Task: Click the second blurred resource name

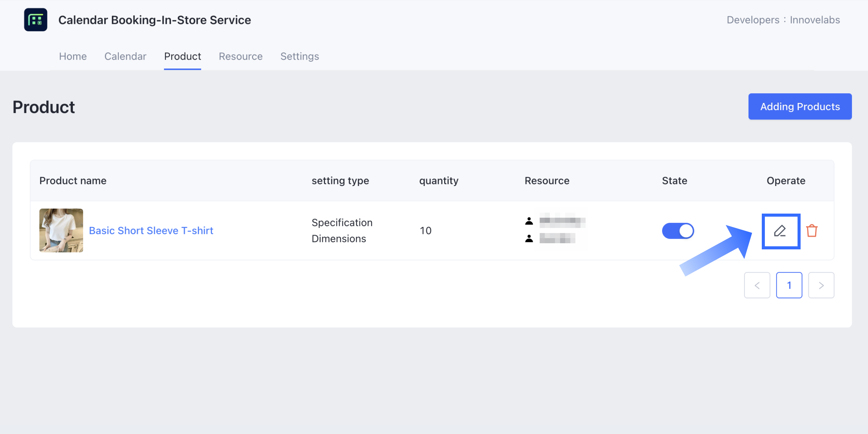Action: 557,238
